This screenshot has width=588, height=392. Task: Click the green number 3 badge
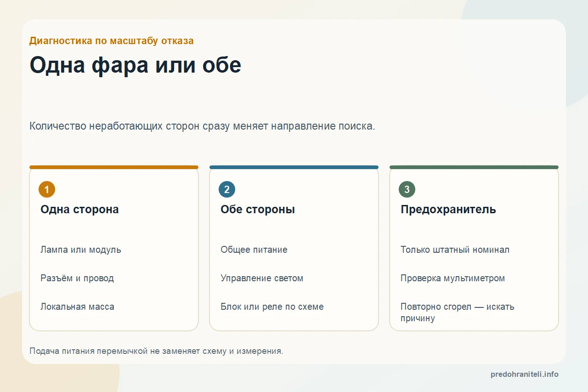coord(407,189)
